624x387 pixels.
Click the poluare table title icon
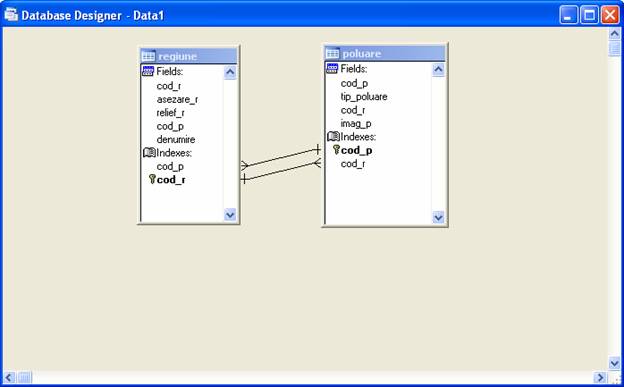[332, 53]
